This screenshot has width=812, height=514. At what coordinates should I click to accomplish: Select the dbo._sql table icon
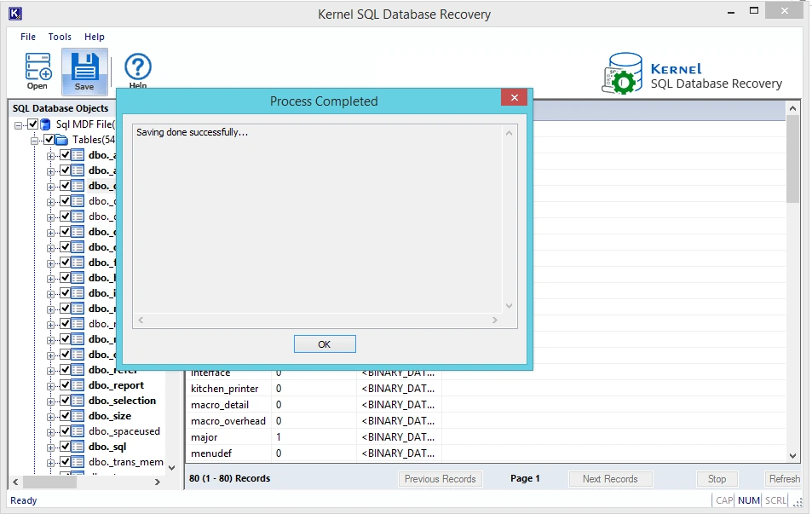pyautogui.click(x=78, y=447)
